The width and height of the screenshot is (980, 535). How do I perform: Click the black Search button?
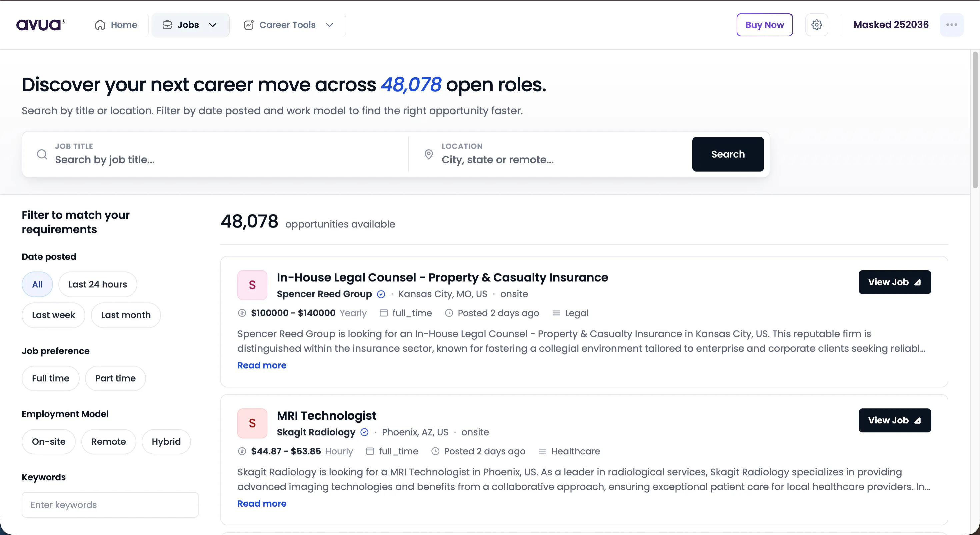click(x=728, y=154)
